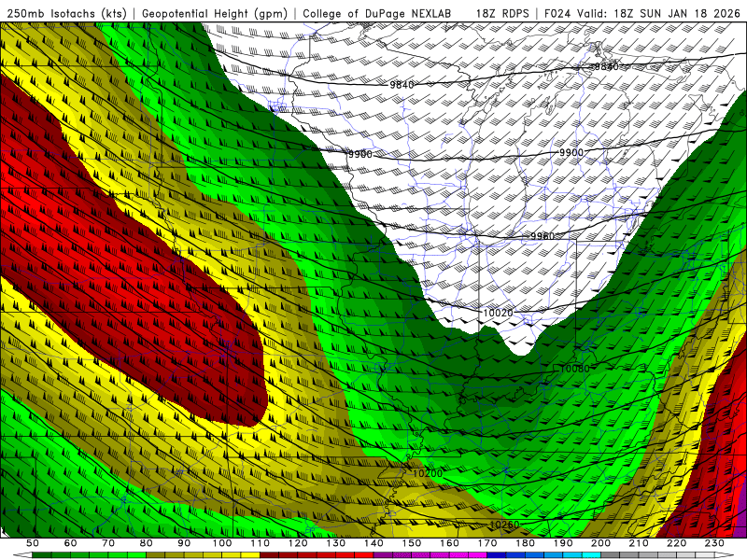Click the '170' value on the color scale

click(x=487, y=543)
